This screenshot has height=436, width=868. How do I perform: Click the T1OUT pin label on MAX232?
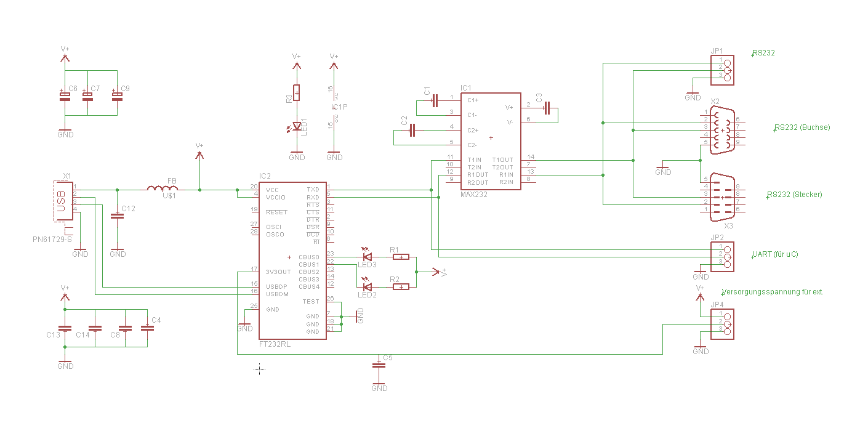pos(502,159)
